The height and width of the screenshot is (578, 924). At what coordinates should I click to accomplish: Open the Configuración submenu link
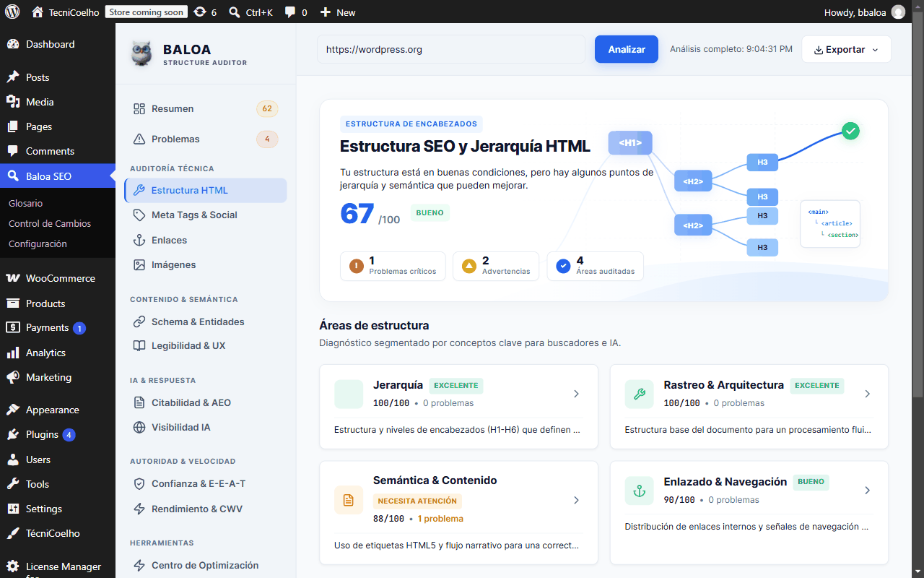pyautogui.click(x=38, y=243)
